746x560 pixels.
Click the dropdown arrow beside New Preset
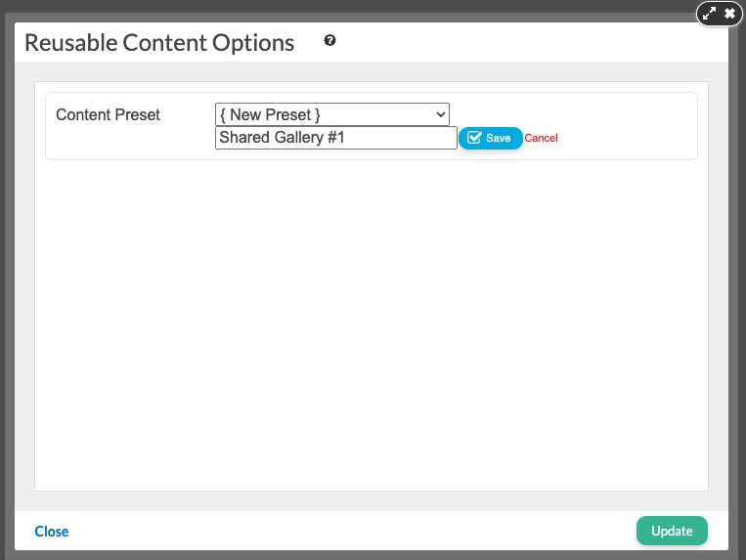click(x=439, y=114)
